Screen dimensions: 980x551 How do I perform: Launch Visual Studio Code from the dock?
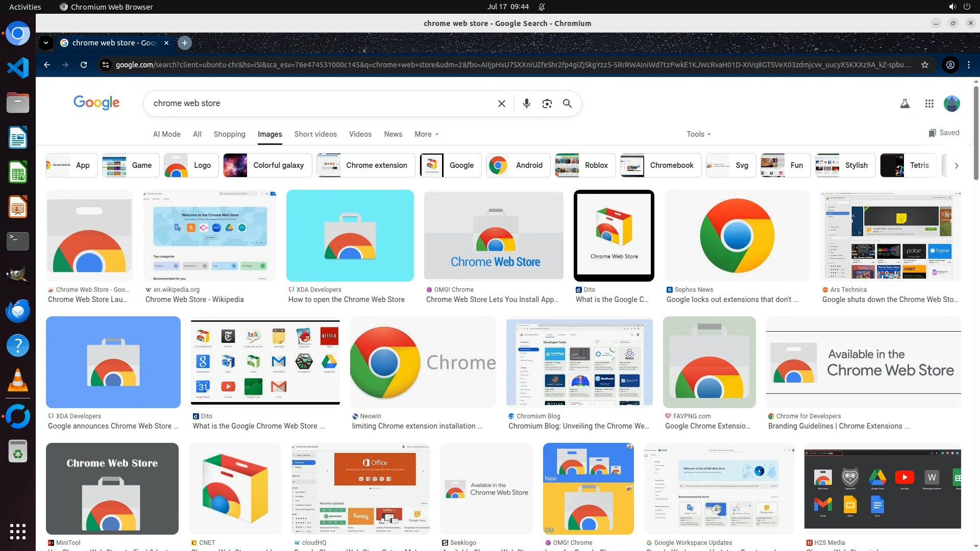pos(18,68)
